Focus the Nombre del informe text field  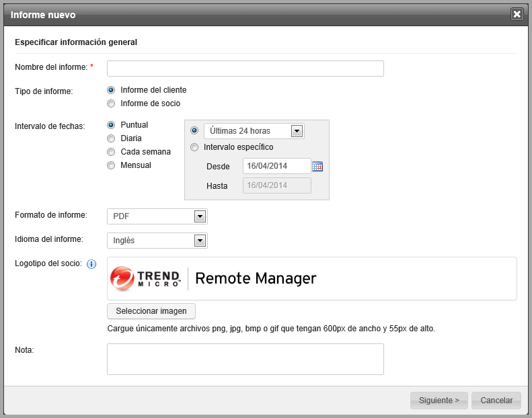[245, 69]
